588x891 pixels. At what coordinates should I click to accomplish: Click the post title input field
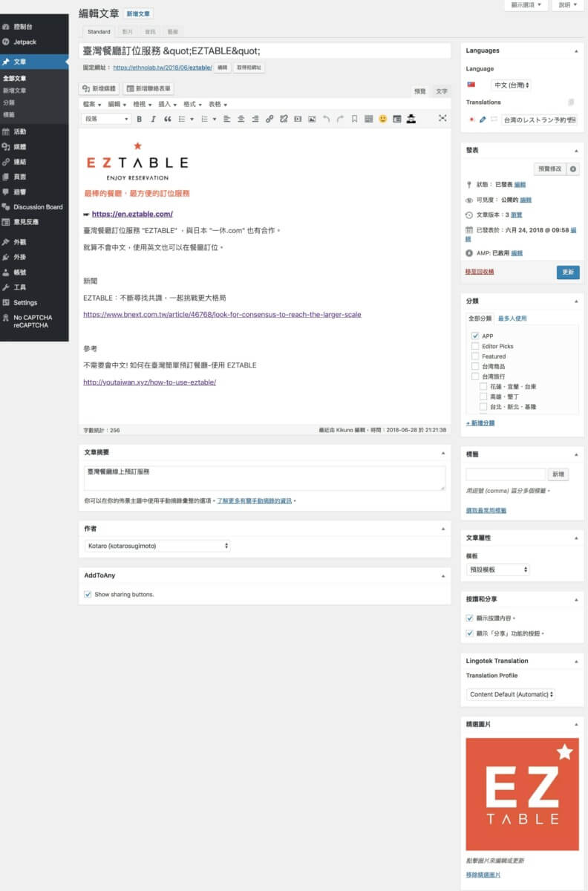click(265, 51)
